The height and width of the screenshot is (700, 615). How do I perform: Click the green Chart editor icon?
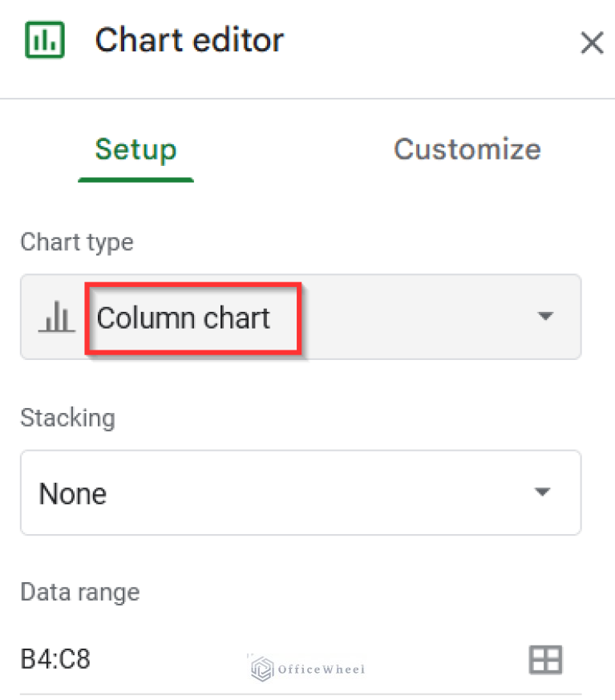point(44,41)
